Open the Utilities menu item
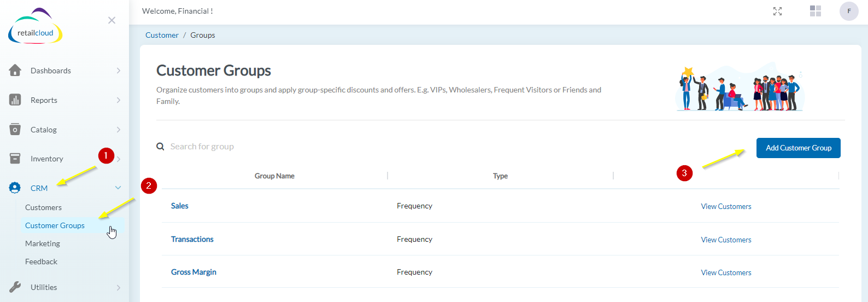 point(44,287)
